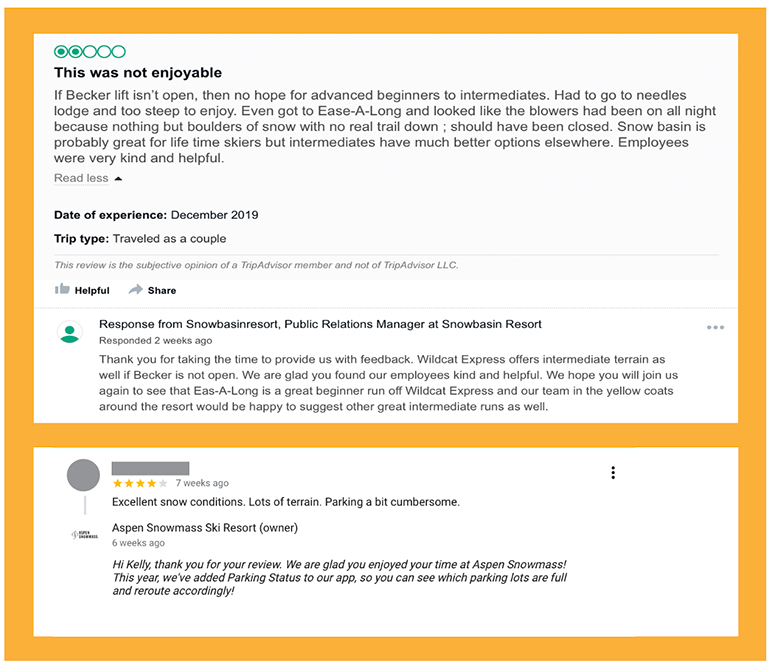Click the redacted reviewer name bar
Image resolution: width=770 pixels, height=668 pixels.
[x=150, y=468]
